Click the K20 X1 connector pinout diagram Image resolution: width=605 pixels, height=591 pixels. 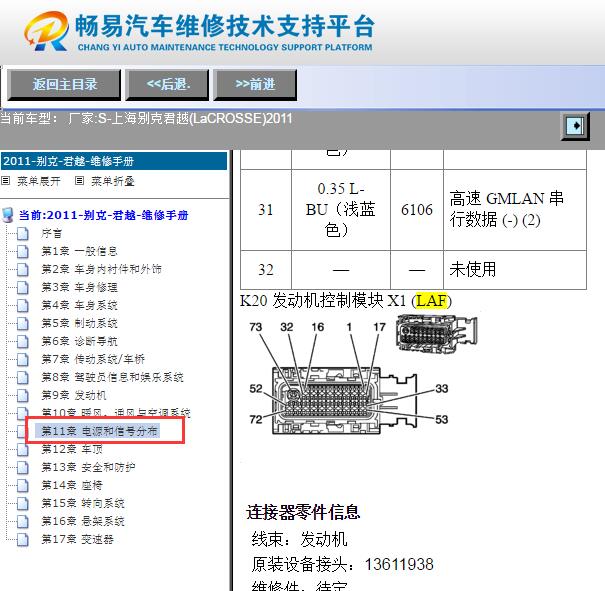coord(348,378)
